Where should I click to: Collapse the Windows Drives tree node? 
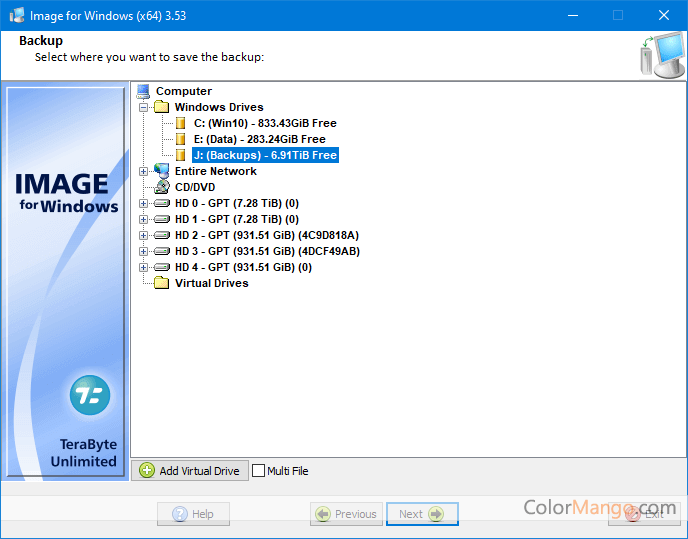pyautogui.click(x=143, y=107)
